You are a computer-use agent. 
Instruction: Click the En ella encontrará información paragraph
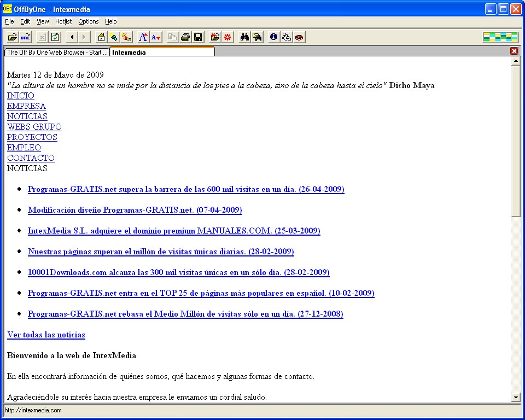tap(161, 376)
